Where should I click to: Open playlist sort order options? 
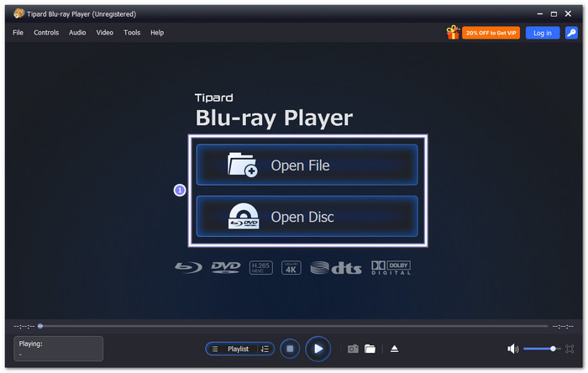[265, 349]
